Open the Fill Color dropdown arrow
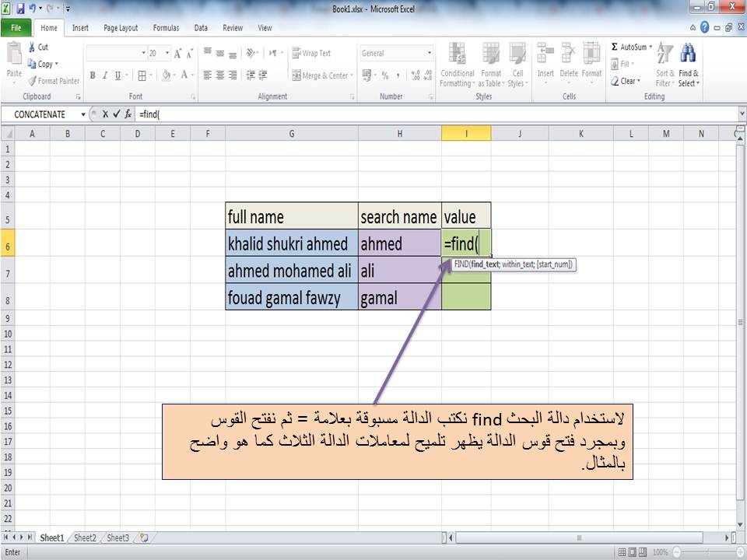Screen dimensions: 747x560 click(x=174, y=75)
